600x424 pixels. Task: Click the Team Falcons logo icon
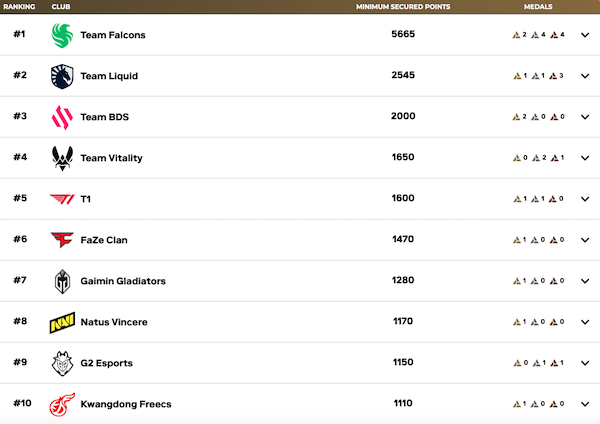[x=62, y=35]
